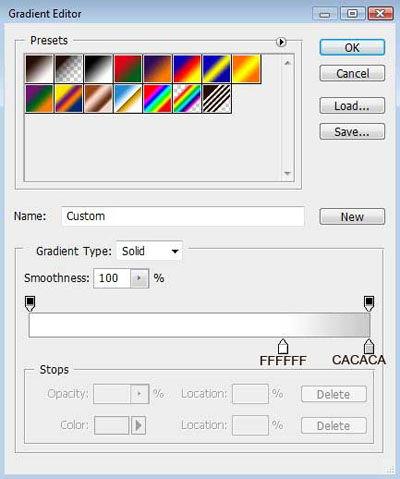Click the OK button
This screenshot has width=400, height=479.
click(x=352, y=48)
